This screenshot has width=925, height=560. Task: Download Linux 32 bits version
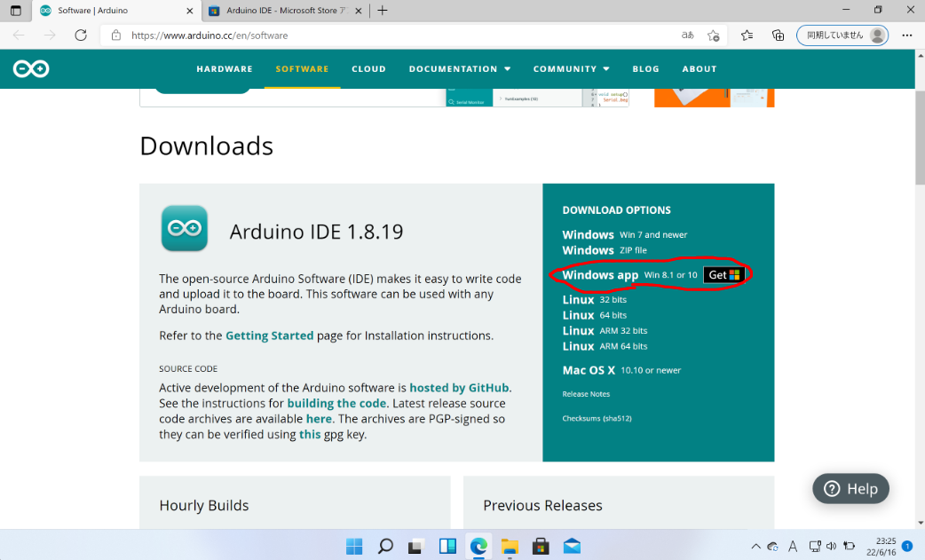[x=595, y=299]
